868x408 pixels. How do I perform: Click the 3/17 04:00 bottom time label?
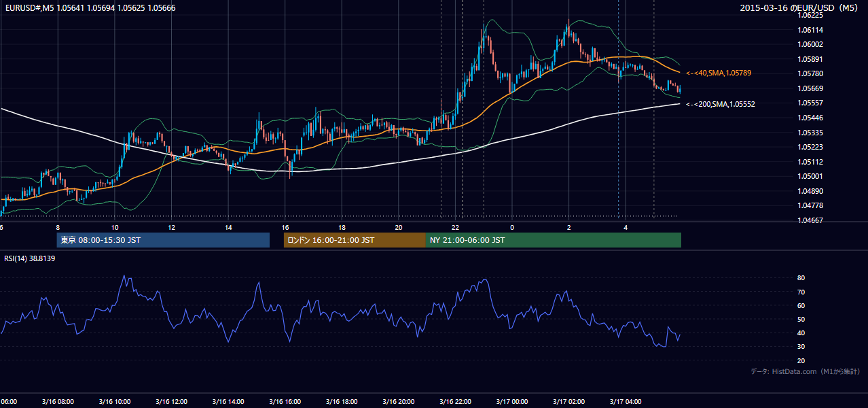pos(626,402)
